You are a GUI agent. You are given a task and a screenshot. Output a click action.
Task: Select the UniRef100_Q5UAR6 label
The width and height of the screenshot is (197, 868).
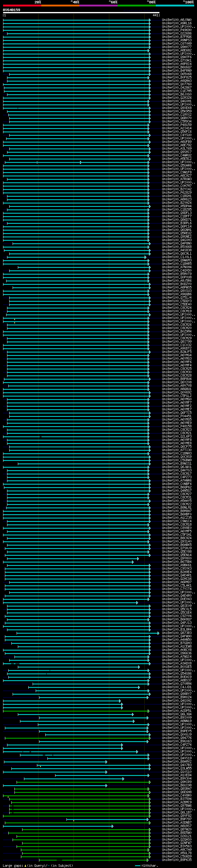[177, 165]
